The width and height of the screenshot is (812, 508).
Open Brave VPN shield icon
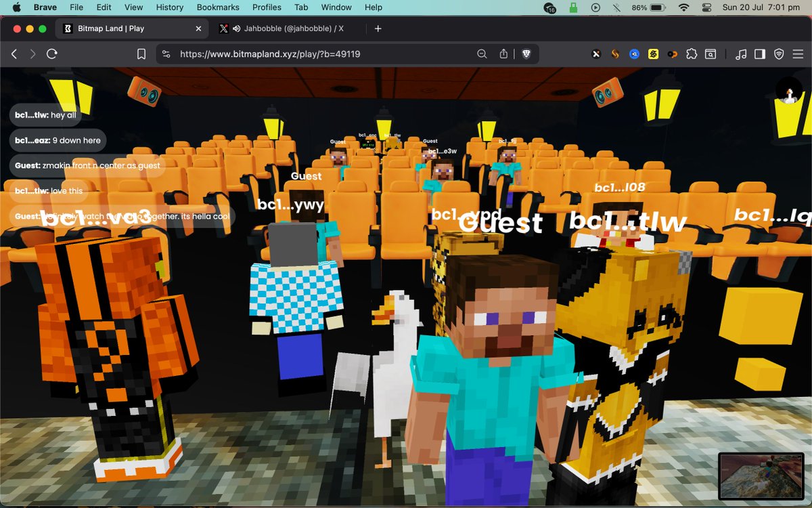[x=779, y=54]
